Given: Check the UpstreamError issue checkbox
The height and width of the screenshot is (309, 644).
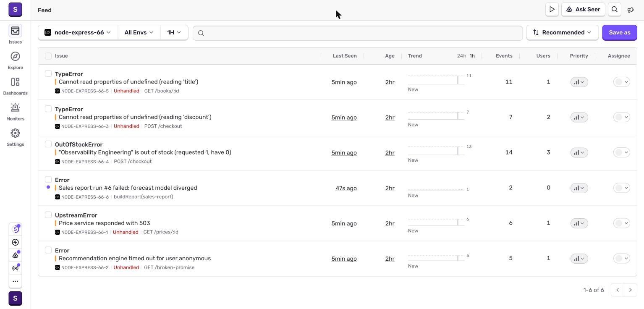Looking at the screenshot, I should click(x=48, y=215).
